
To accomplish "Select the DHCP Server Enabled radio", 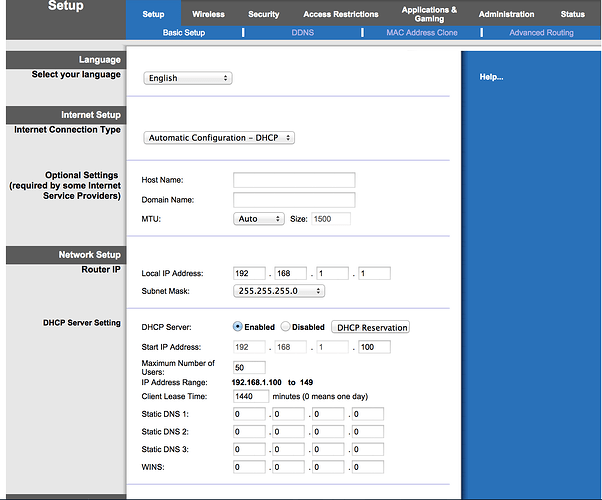I will pos(238,326).
